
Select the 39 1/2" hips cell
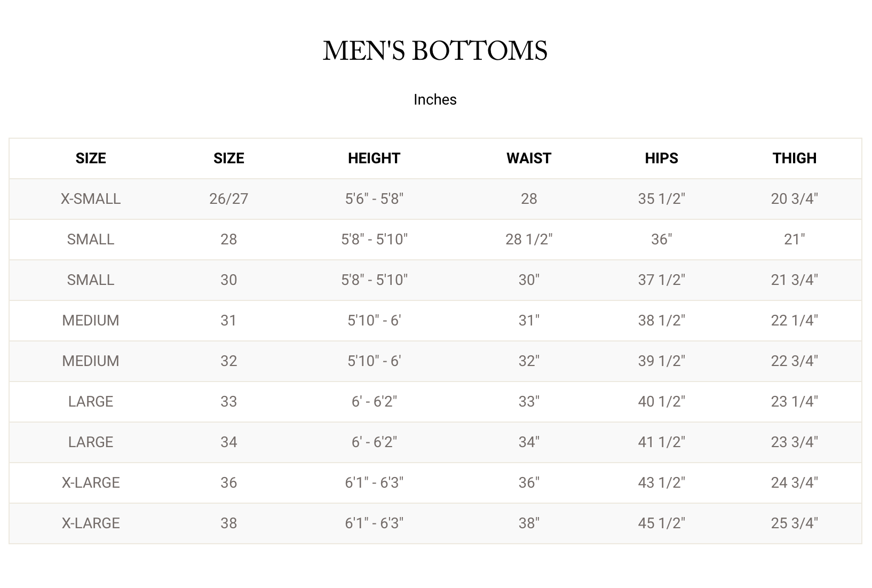click(x=661, y=361)
